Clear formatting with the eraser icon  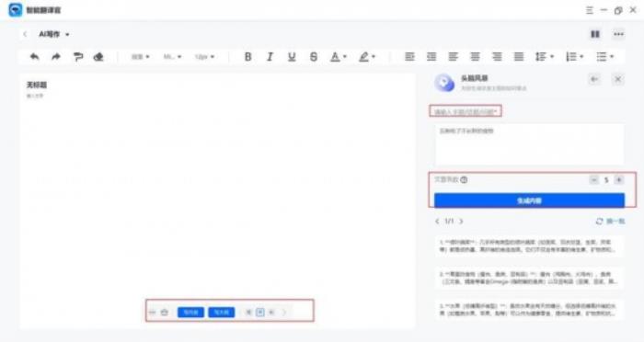tap(98, 57)
